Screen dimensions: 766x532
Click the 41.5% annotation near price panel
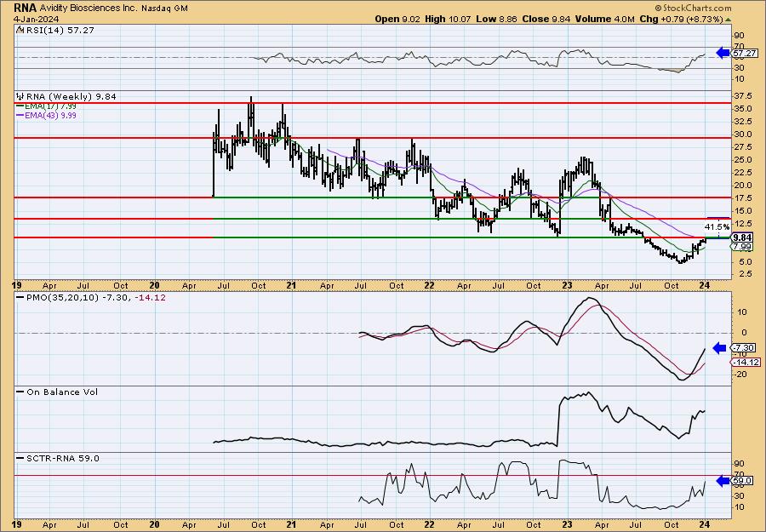click(717, 226)
